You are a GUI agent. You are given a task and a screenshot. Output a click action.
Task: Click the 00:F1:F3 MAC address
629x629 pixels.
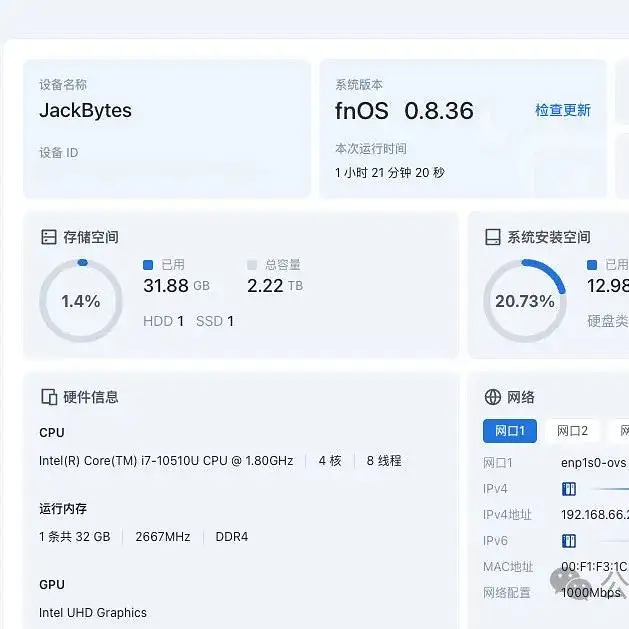(595, 566)
